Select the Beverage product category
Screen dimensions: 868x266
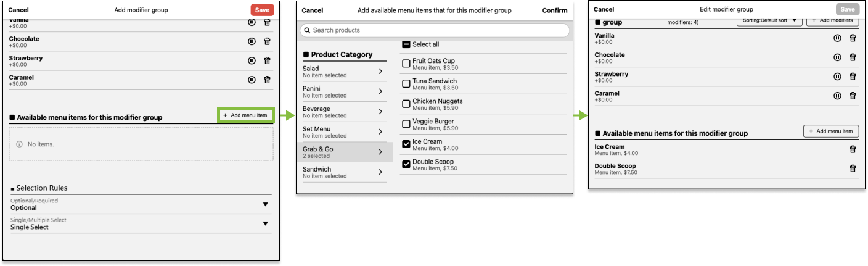342,112
